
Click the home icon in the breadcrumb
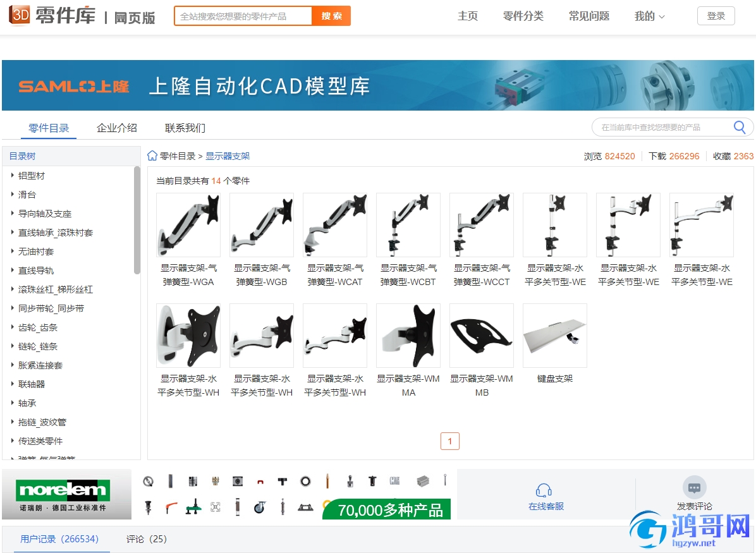point(152,155)
